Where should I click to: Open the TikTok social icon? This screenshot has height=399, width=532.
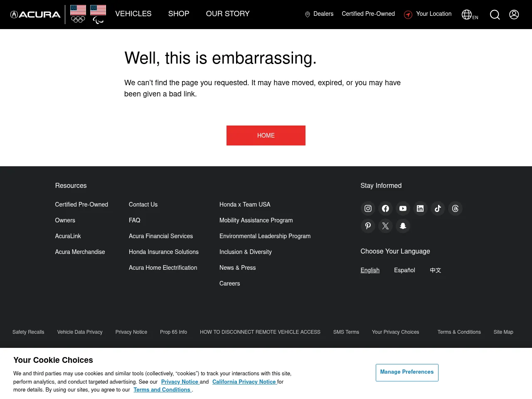coord(438,209)
